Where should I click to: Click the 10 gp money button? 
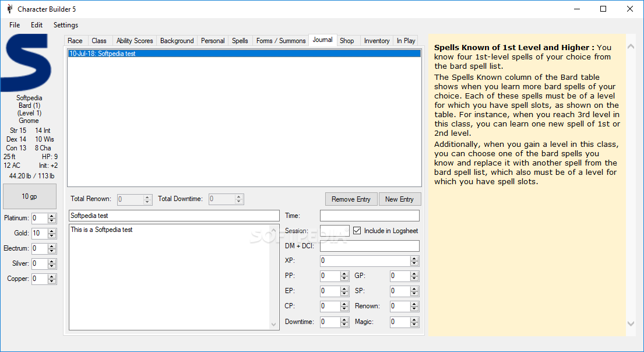click(x=30, y=196)
